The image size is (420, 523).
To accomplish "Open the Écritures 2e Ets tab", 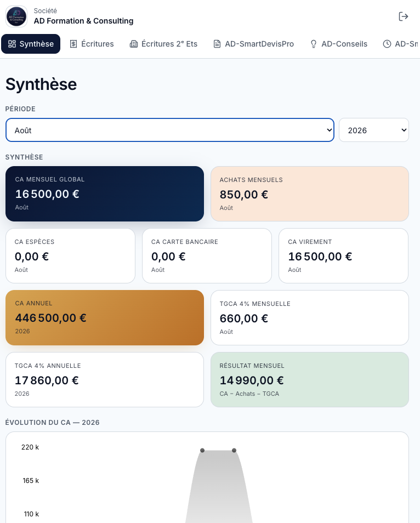I will pos(163,44).
